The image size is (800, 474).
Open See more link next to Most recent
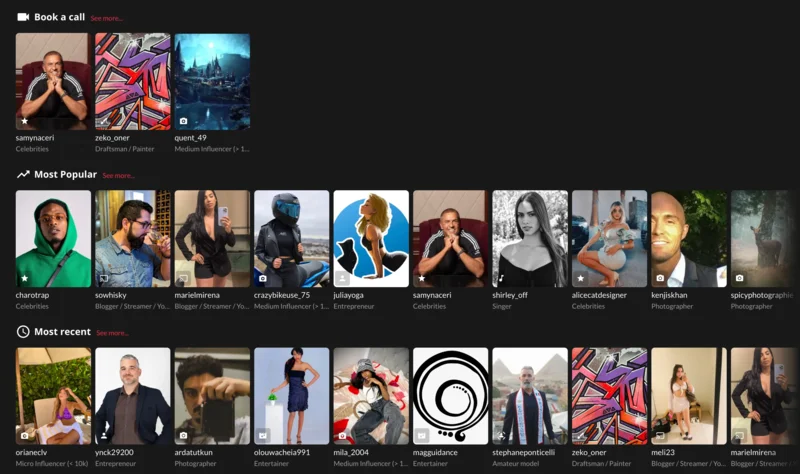click(112, 333)
